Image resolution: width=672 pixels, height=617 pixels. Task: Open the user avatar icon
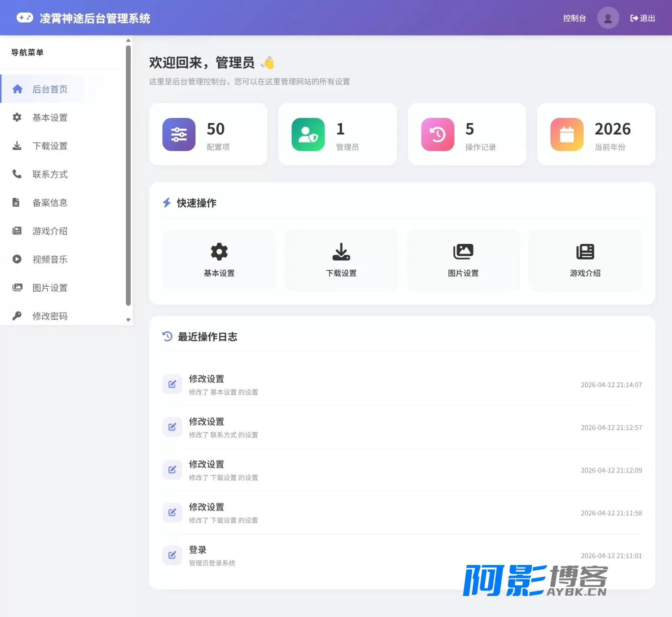pyautogui.click(x=608, y=18)
